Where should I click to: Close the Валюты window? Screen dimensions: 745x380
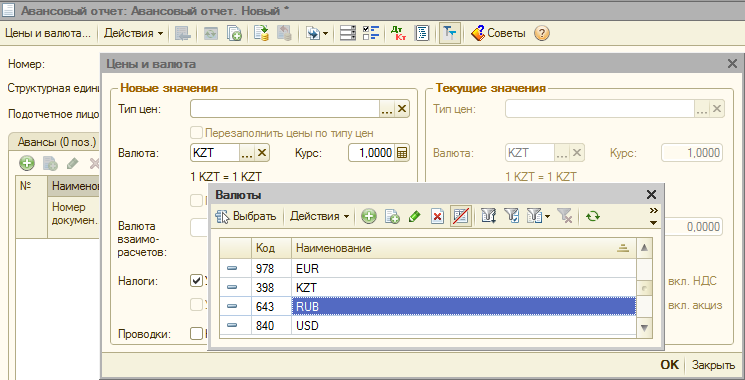coord(651,194)
